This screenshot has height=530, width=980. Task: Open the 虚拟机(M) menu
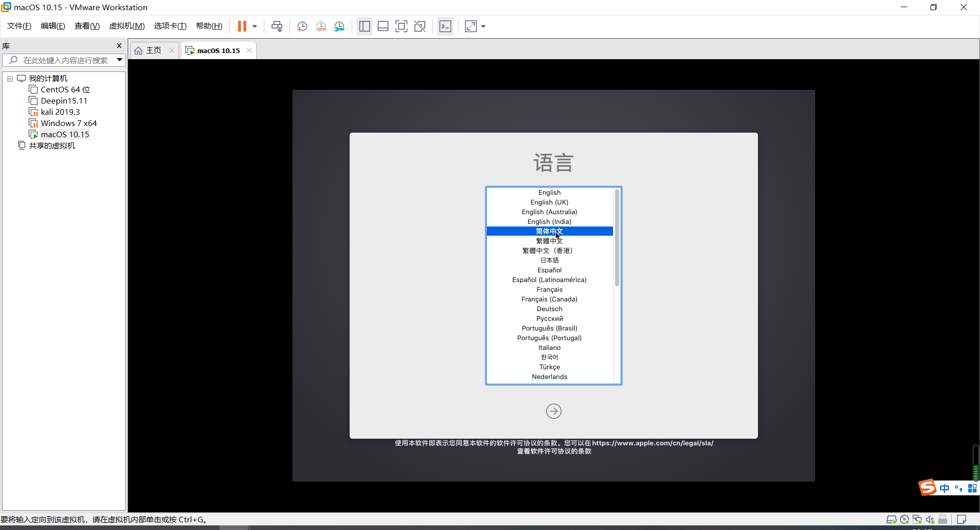click(x=127, y=26)
